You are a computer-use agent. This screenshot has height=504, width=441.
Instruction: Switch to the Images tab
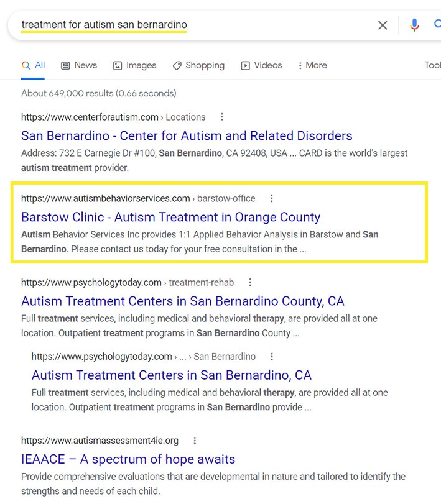coord(134,65)
